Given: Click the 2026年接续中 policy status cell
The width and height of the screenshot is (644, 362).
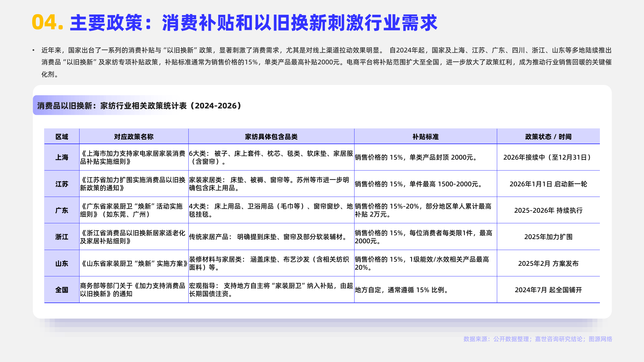Looking at the screenshot, I should pyautogui.click(x=548, y=157).
